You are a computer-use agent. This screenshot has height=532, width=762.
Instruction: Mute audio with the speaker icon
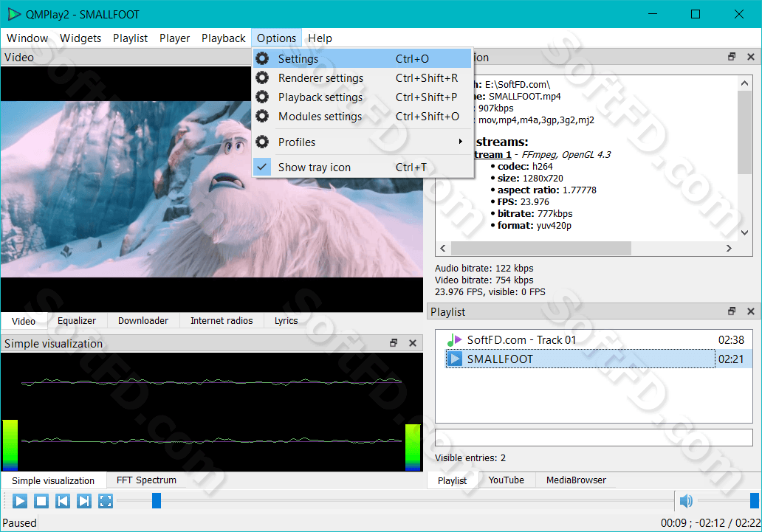click(x=686, y=500)
